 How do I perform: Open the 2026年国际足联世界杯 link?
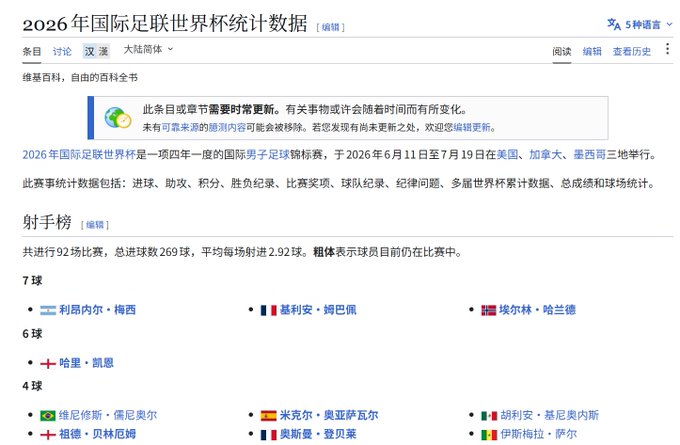click(79, 154)
